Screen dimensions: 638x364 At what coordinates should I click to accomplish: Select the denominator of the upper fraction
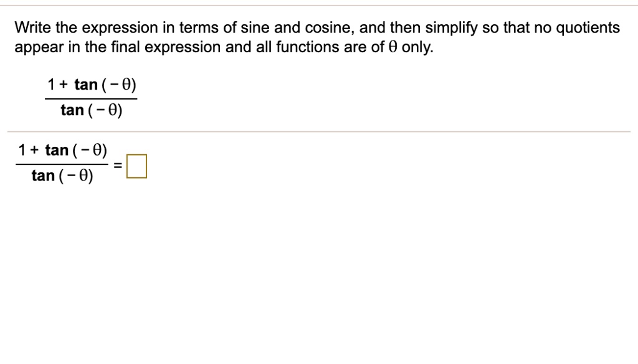click(92, 110)
